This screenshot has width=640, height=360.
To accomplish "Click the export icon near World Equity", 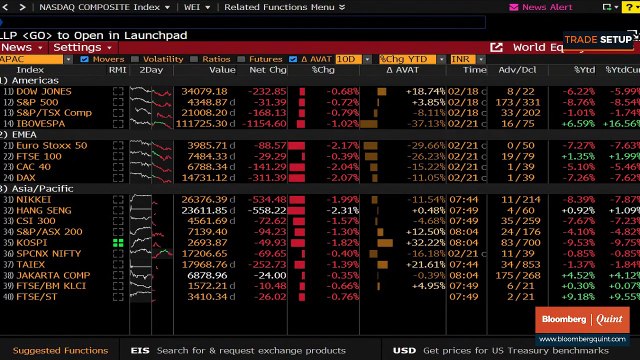I will (496, 47).
